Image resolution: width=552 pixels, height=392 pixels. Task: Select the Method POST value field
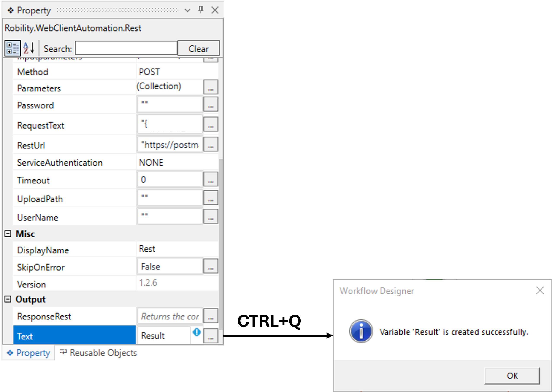pos(177,72)
